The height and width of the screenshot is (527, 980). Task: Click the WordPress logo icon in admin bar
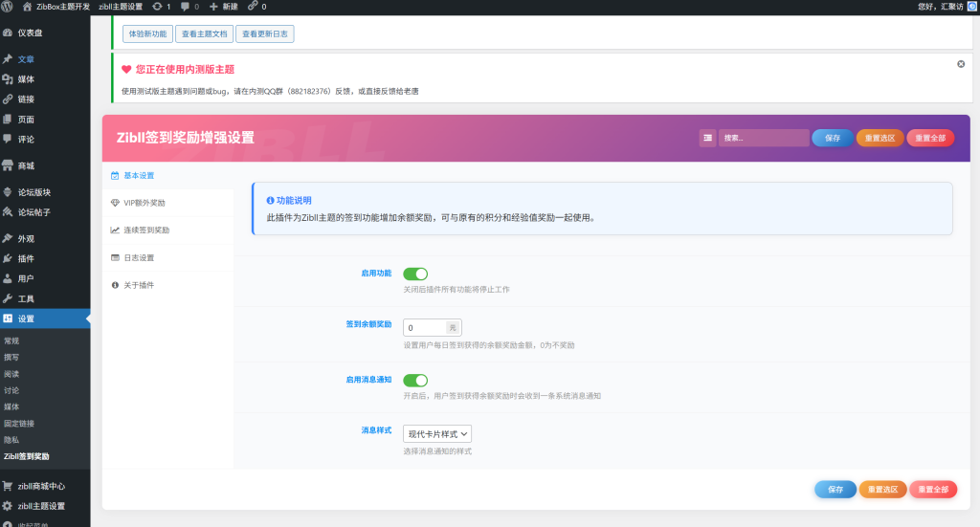8,7
